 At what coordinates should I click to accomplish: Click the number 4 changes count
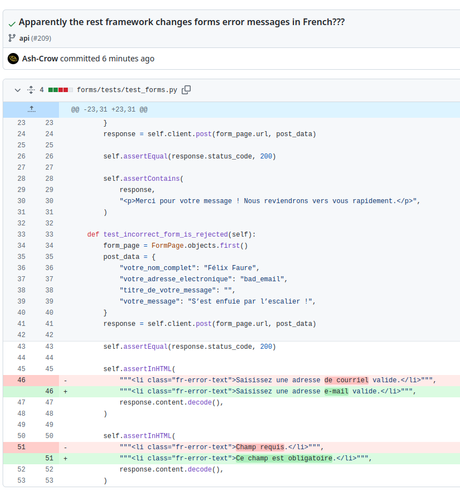pos(42,90)
